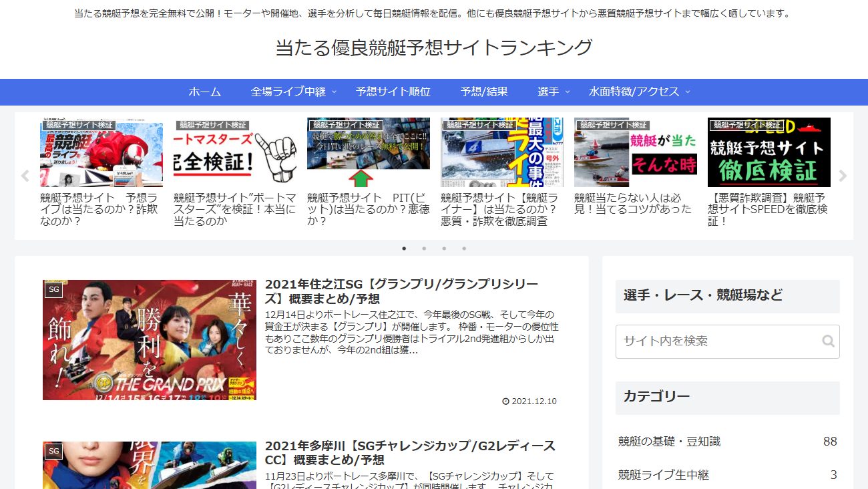868x489 pixels.
Task: Click the 多摩川 article thumbnail image
Action: 150,465
